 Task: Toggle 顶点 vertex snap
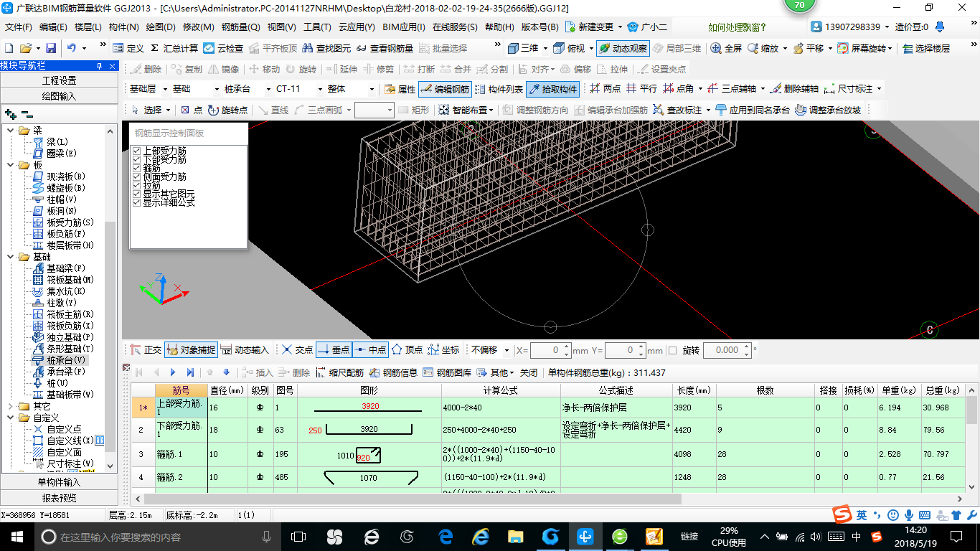click(407, 350)
